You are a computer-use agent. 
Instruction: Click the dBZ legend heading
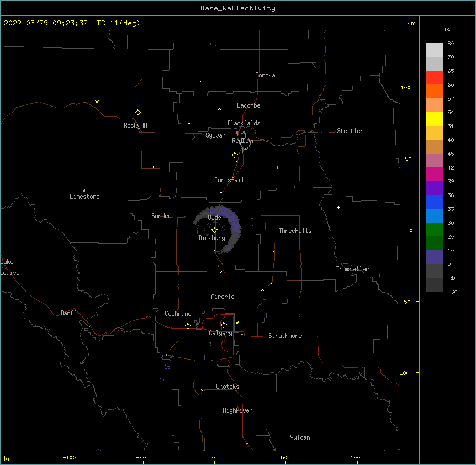pos(447,29)
